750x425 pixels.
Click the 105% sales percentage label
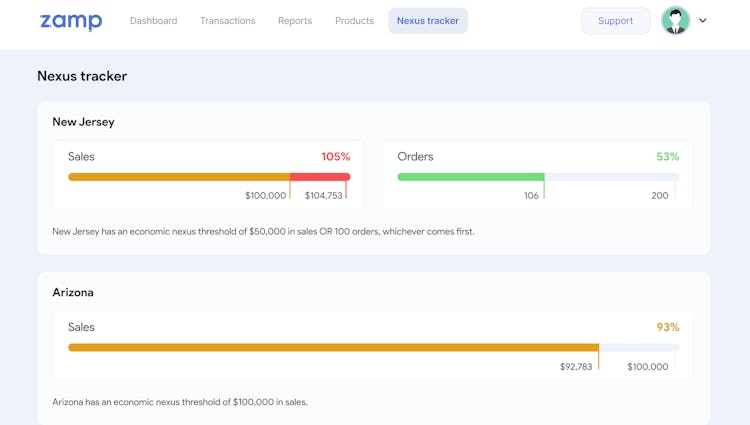tap(335, 157)
